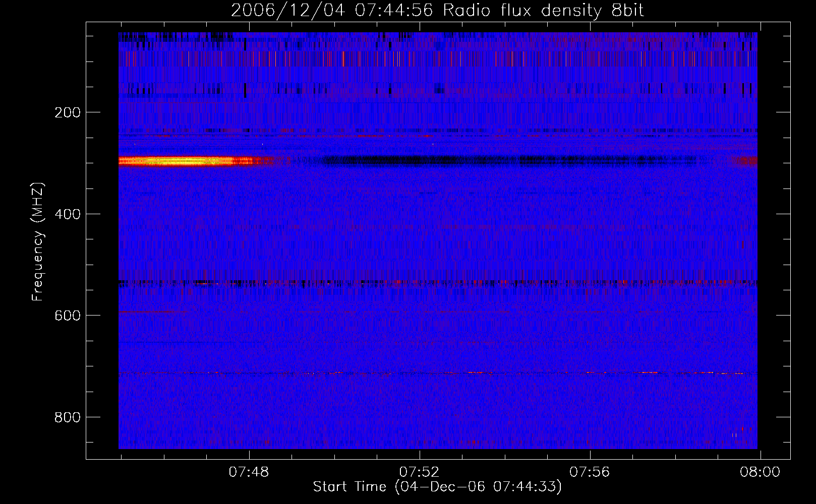Image resolution: width=816 pixels, height=504 pixels.
Task: Click the 200 frequency tick label
Action: coord(68,112)
